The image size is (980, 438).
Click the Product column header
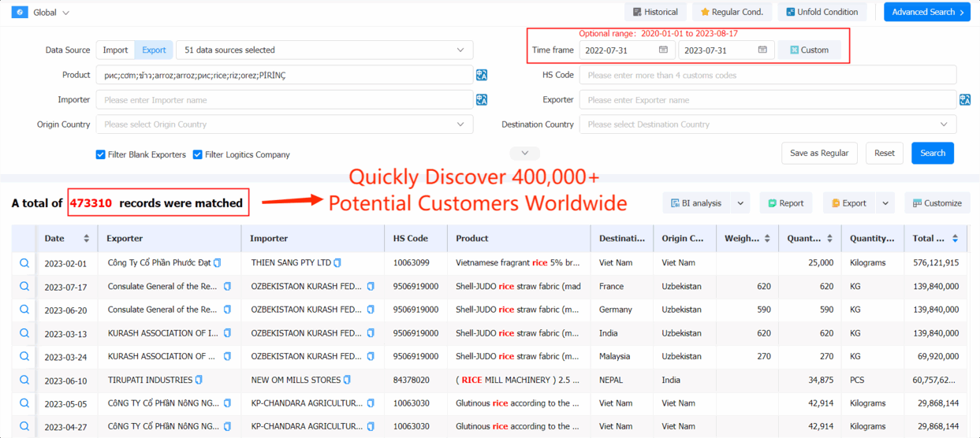tap(519, 238)
